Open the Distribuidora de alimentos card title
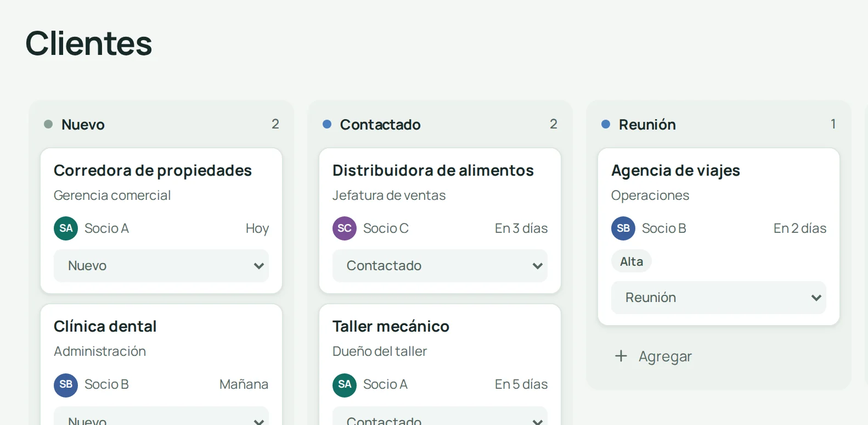Viewport: 868px width, 425px height. 433,171
